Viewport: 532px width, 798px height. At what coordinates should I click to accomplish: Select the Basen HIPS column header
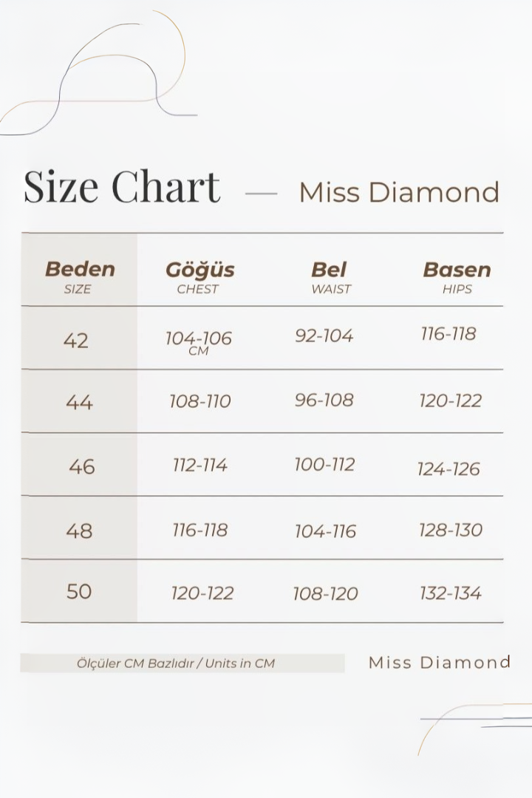457,276
